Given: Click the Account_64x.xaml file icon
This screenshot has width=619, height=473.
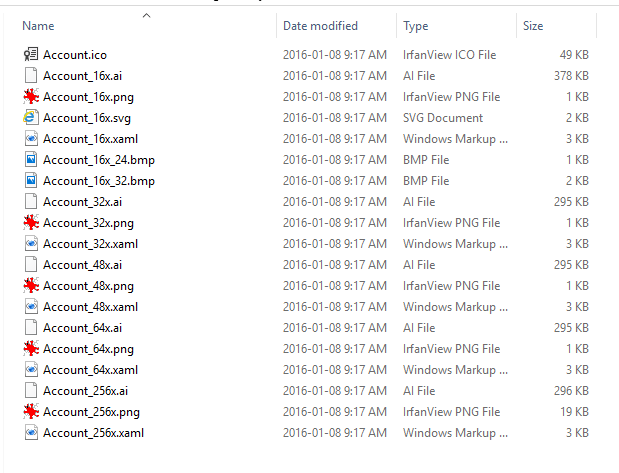Looking at the screenshot, I should [31, 369].
